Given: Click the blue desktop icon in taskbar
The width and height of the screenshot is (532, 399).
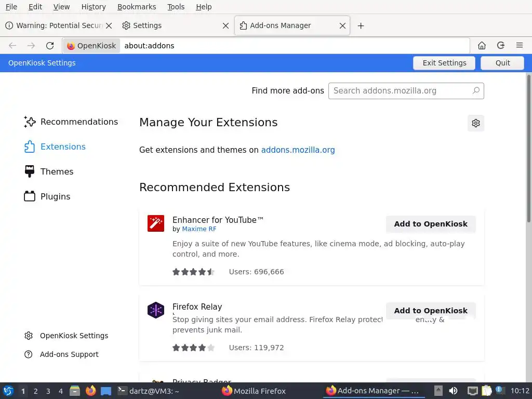Looking at the screenshot, I should (x=106, y=391).
